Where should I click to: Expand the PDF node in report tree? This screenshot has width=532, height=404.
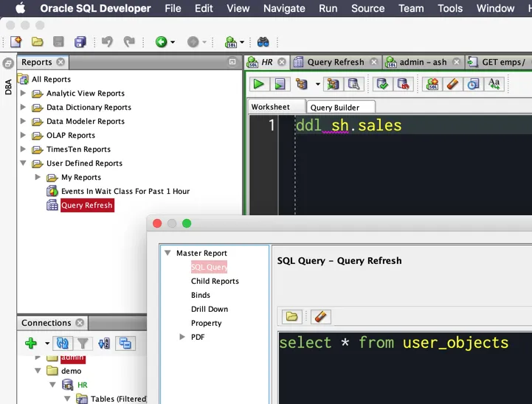[x=182, y=337]
